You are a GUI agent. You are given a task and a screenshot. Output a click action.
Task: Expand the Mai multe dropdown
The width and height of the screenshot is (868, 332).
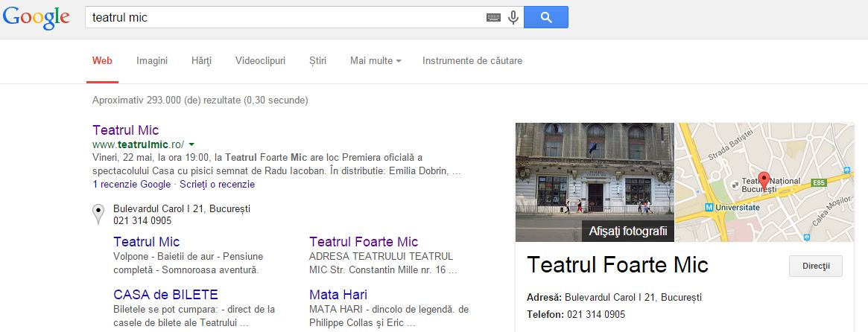pyautogui.click(x=376, y=61)
